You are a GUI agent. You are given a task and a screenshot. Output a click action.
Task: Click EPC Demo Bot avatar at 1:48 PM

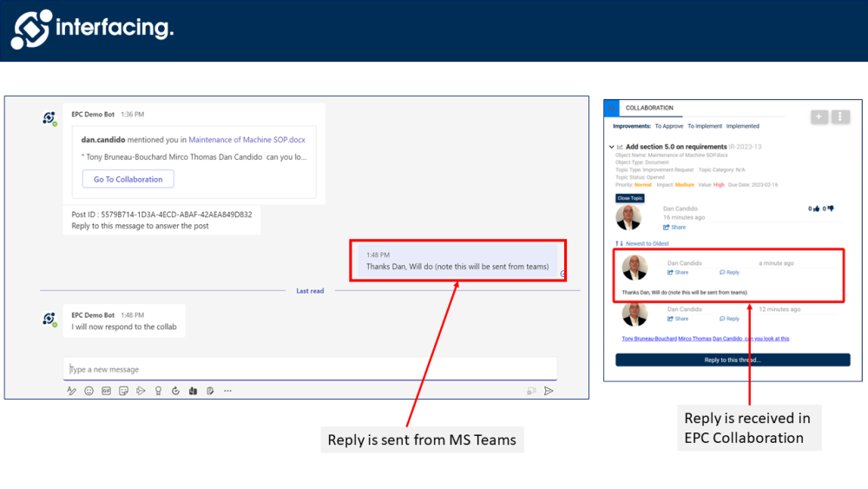coord(49,319)
